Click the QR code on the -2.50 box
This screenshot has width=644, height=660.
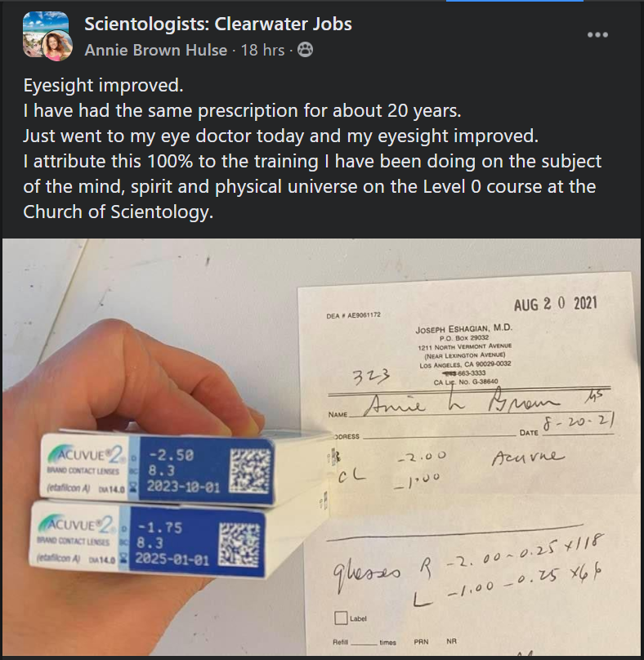tap(250, 470)
